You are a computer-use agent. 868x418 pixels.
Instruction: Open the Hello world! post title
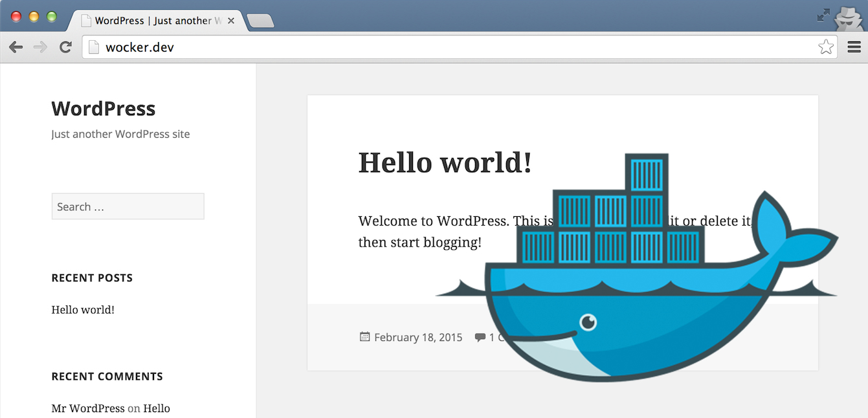pyautogui.click(x=444, y=163)
